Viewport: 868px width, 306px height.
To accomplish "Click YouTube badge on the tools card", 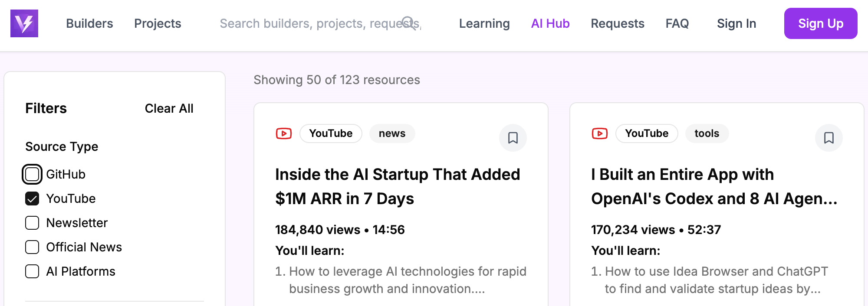I will coord(647,133).
